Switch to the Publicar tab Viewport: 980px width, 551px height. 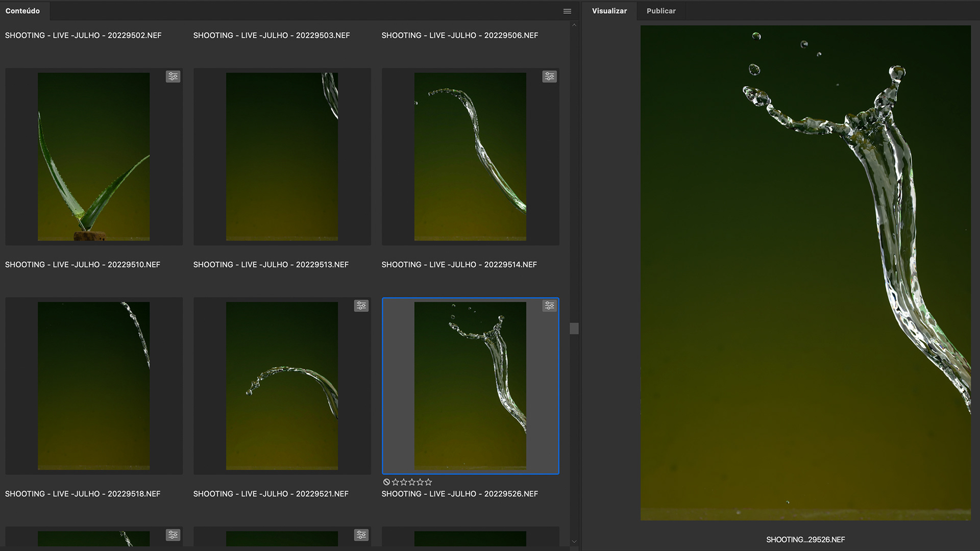(x=661, y=11)
